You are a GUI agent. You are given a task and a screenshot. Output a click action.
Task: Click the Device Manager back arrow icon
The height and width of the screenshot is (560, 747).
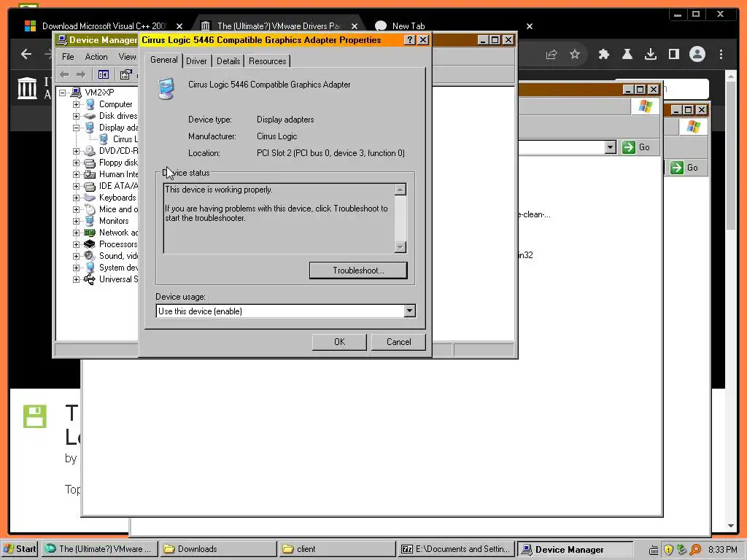64,74
